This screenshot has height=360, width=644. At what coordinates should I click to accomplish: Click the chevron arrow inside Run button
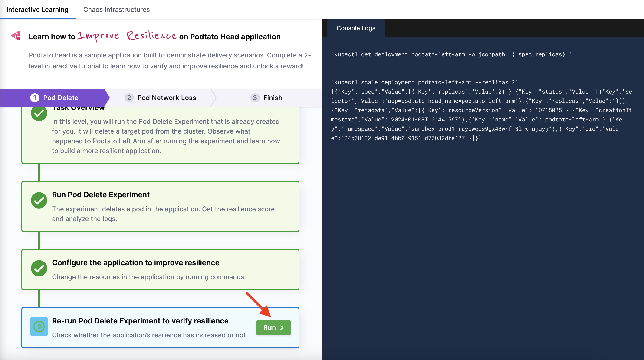[x=282, y=327]
